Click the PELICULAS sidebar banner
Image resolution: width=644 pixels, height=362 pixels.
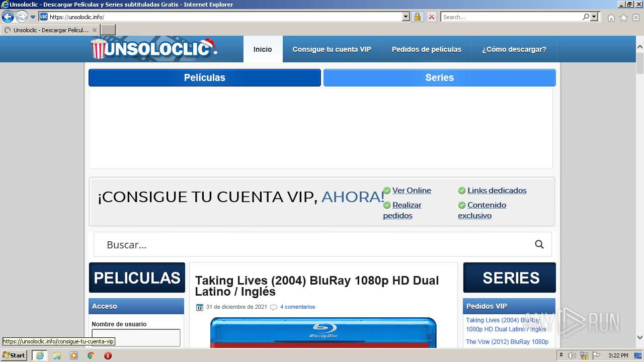tap(137, 278)
